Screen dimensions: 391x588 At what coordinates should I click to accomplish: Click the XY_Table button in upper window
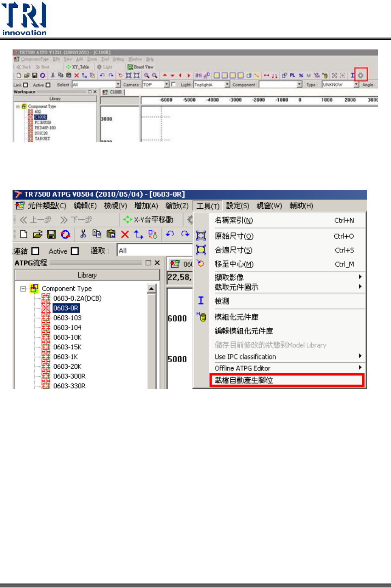77,67
